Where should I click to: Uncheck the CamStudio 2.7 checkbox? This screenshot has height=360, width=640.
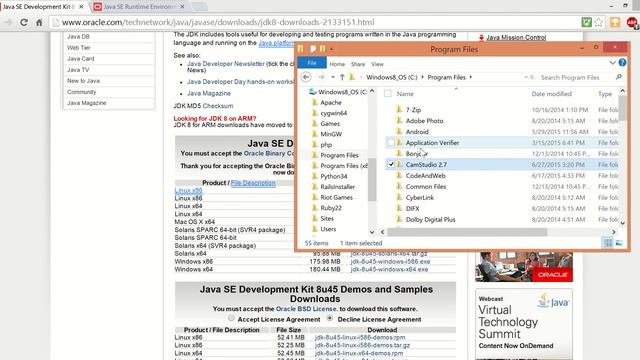click(x=391, y=164)
